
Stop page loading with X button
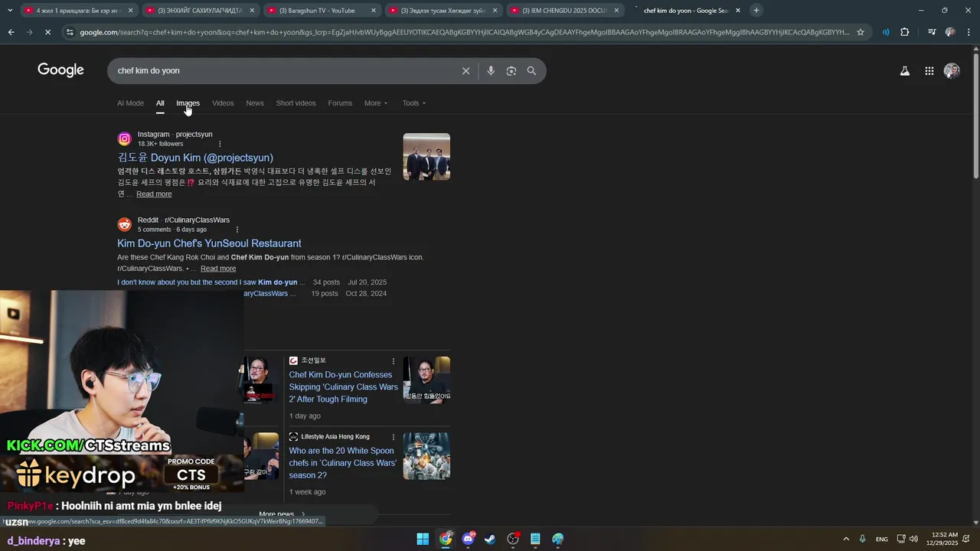[x=47, y=32]
